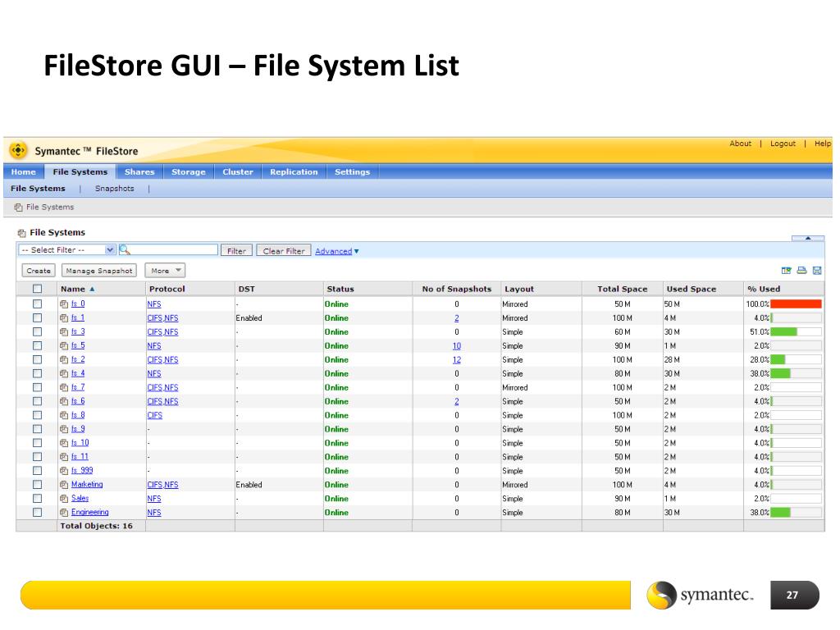Click the file system icon for fs_5
Viewport: 840px width, 630px height.
click(64, 346)
